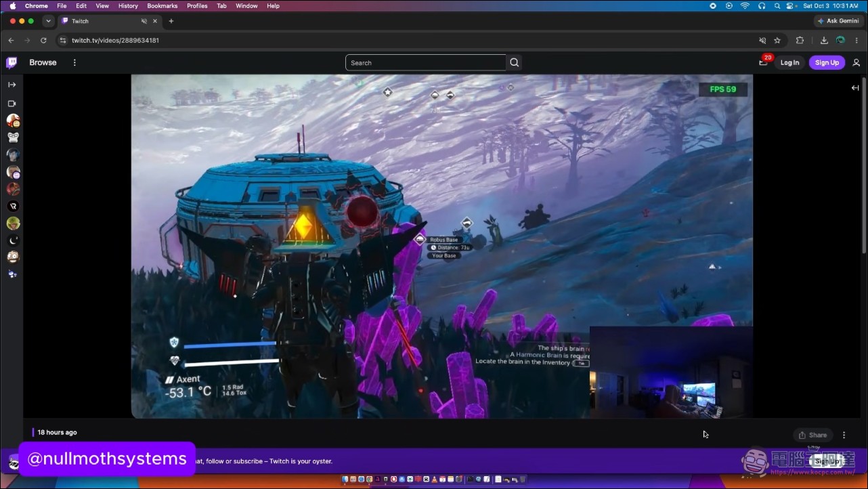Reload the page with the refresh icon

(44, 41)
